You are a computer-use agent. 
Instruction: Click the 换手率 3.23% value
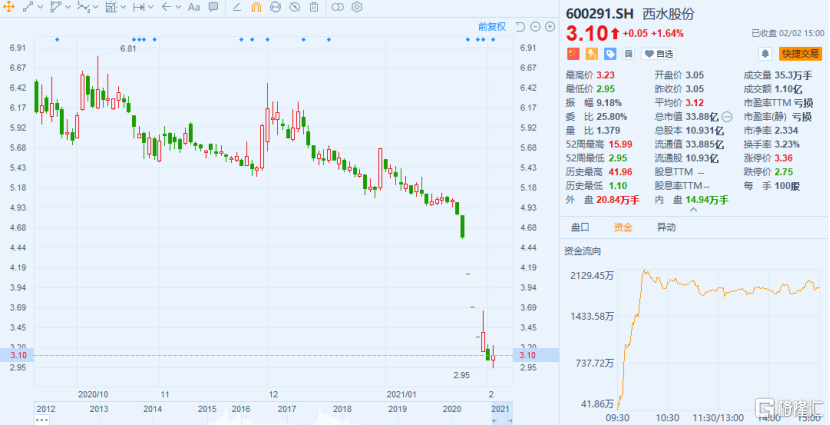(x=787, y=144)
